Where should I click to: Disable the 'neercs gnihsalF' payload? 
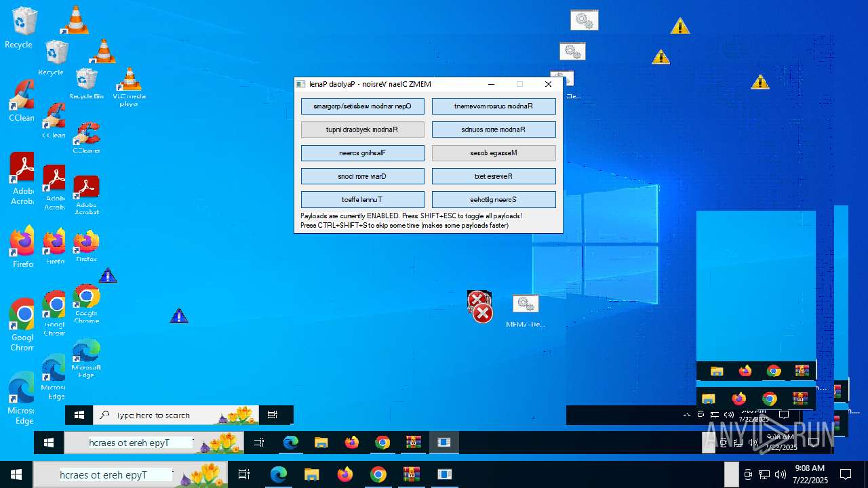363,153
